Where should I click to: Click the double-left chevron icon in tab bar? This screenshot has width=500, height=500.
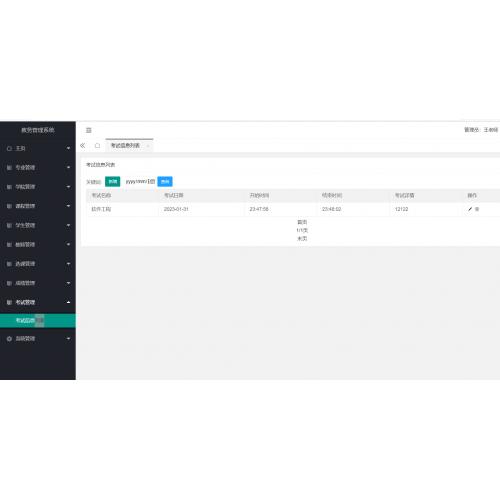pos(83,146)
